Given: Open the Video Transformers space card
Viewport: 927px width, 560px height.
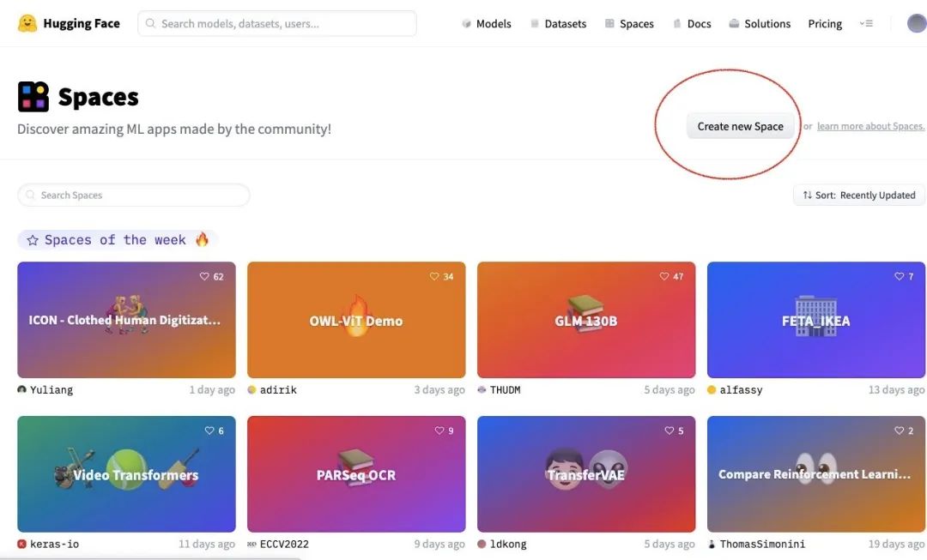Looking at the screenshot, I should (x=126, y=474).
